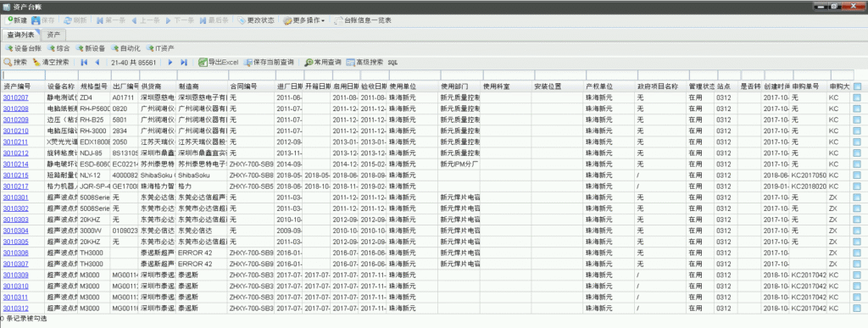868x328 pixels.
Task: Open 更改状态 (change status) tool
Action: pos(256,20)
